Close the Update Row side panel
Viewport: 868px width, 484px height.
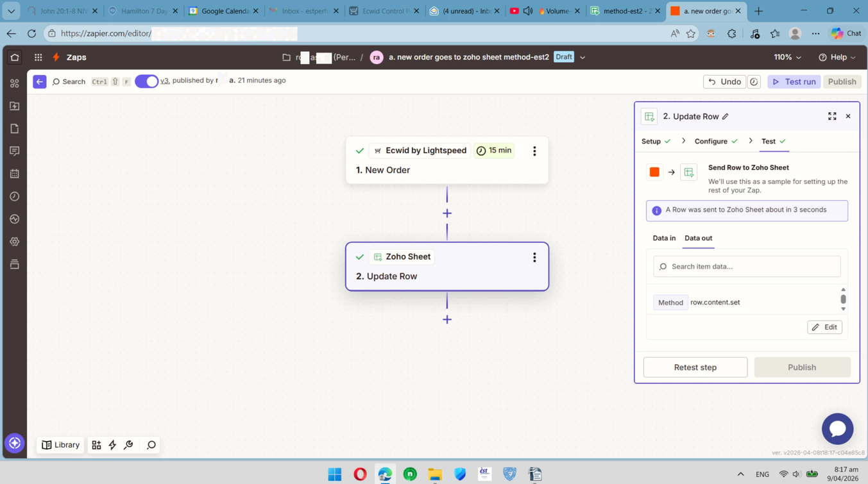848,117
